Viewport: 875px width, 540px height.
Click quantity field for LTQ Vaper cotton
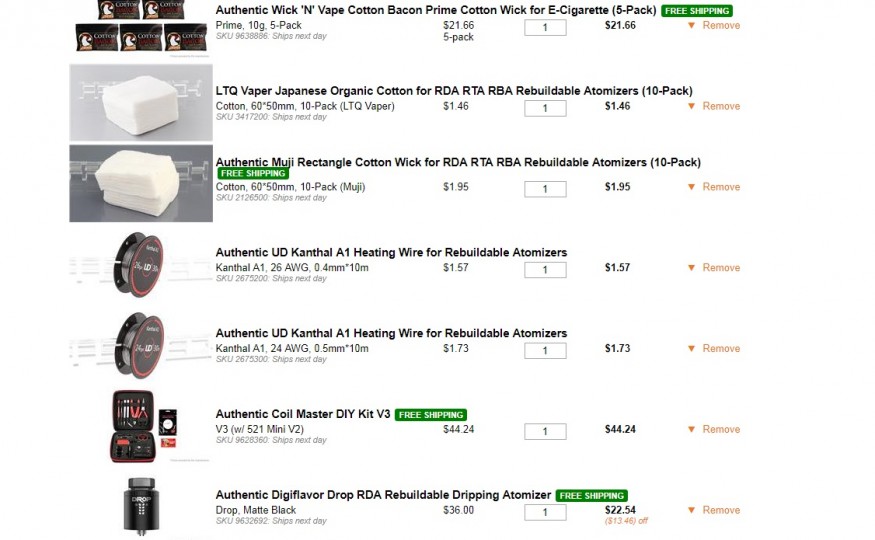pos(545,108)
